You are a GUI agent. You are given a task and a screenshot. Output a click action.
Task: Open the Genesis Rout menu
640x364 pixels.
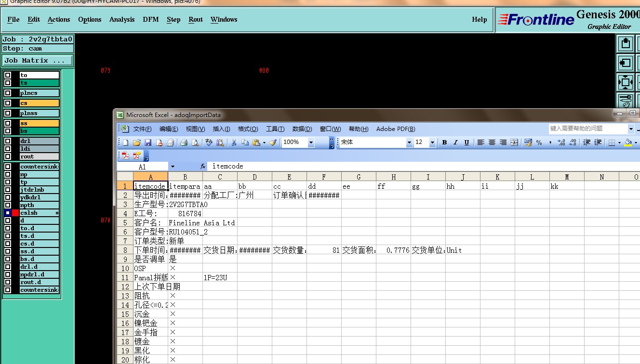click(x=196, y=19)
